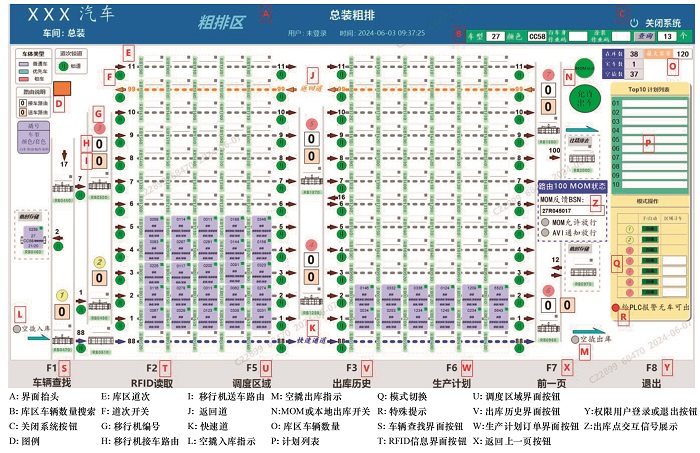Viewport: 700px width, 453px height.
Task: Click the red PLC no-vehicle alarm indicator
Action: 615,308
